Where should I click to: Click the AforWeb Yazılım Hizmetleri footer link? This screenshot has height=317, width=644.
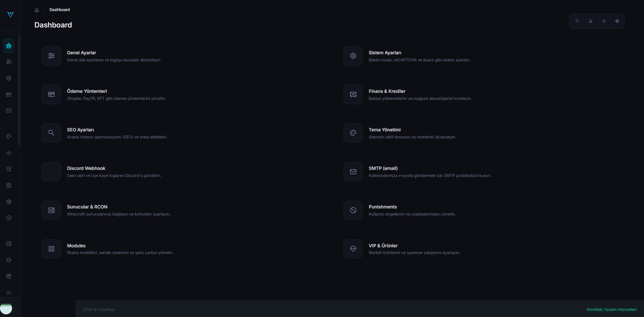point(611,310)
